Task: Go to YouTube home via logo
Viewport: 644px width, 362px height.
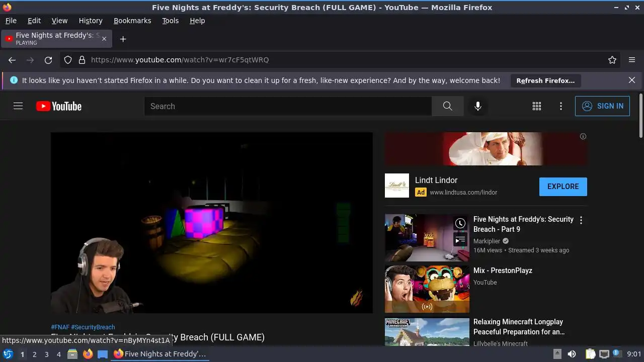Action: tap(59, 106)
